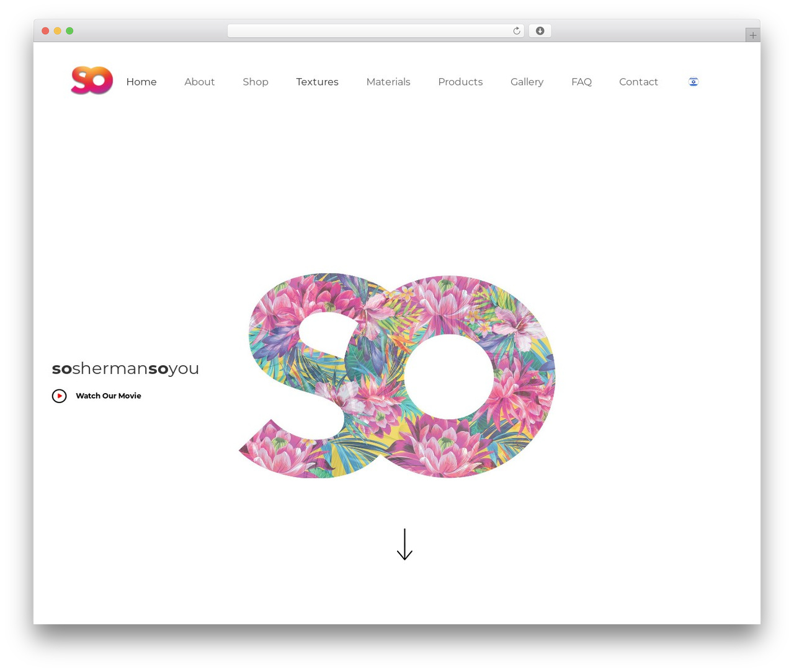Open downloads icon in browser toolbar

540,31
